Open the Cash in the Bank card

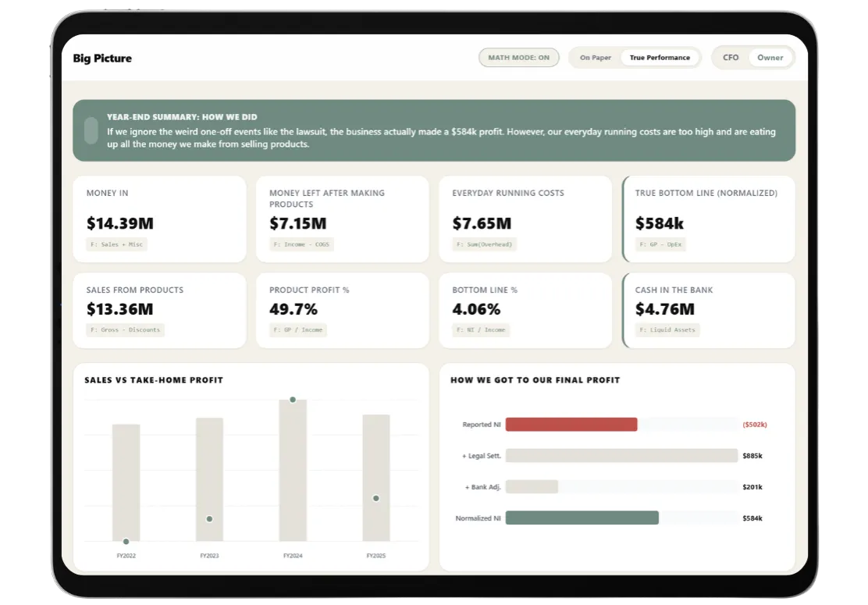[709, 311]
